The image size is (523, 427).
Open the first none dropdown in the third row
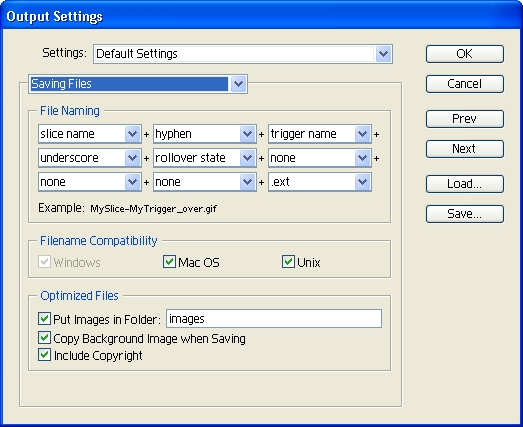[x=90, y=182]
